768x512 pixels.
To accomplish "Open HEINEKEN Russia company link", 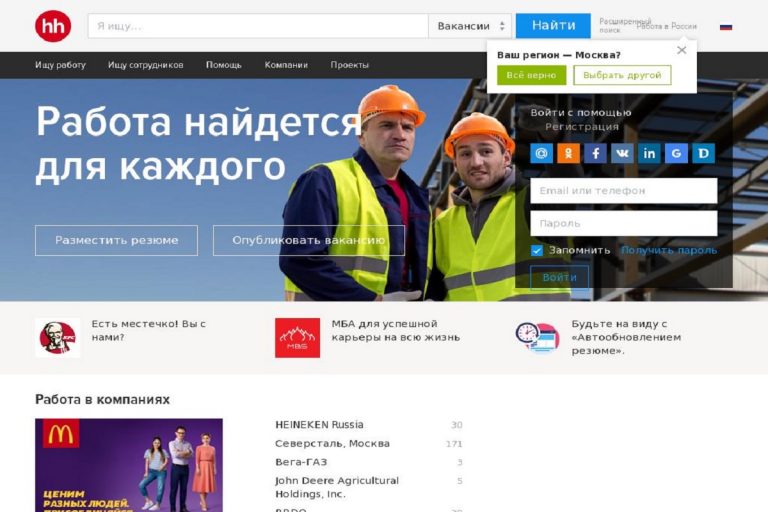I will click(x=319, y=425).
